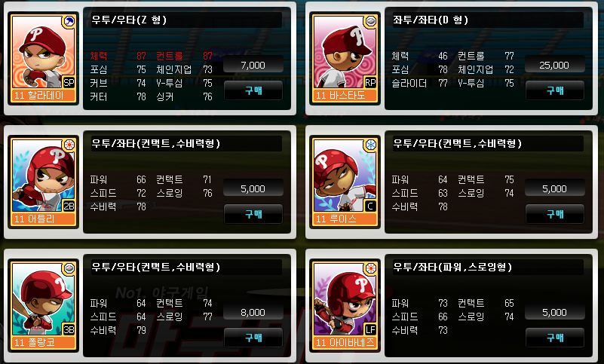Click the RP position tag on 바스타도 card
This screenshot has width=604, height=364.
pyautogui.click(x=370, y=82)
